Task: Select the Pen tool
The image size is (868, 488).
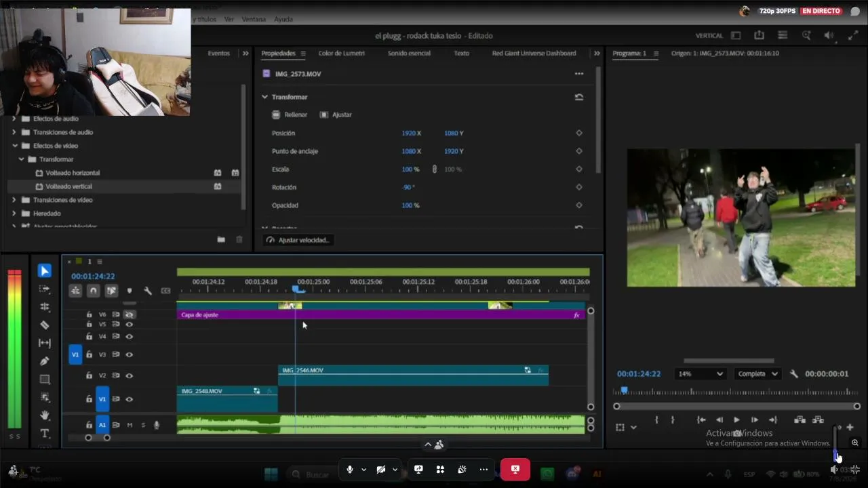Action: click(x=45, y=361)
